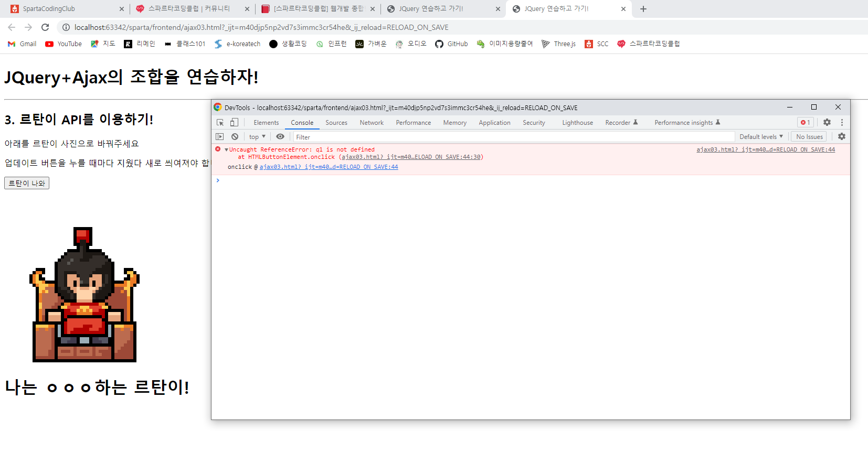The width and height of the screenshot is (868, 452).
Task: Open DevTools settings gear
Action: [827, 122]
